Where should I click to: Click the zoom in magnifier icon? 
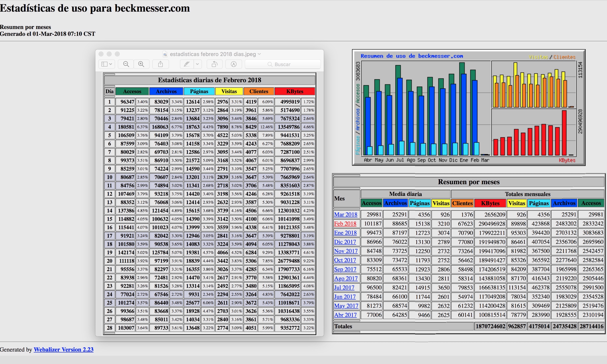coord(141,64)
